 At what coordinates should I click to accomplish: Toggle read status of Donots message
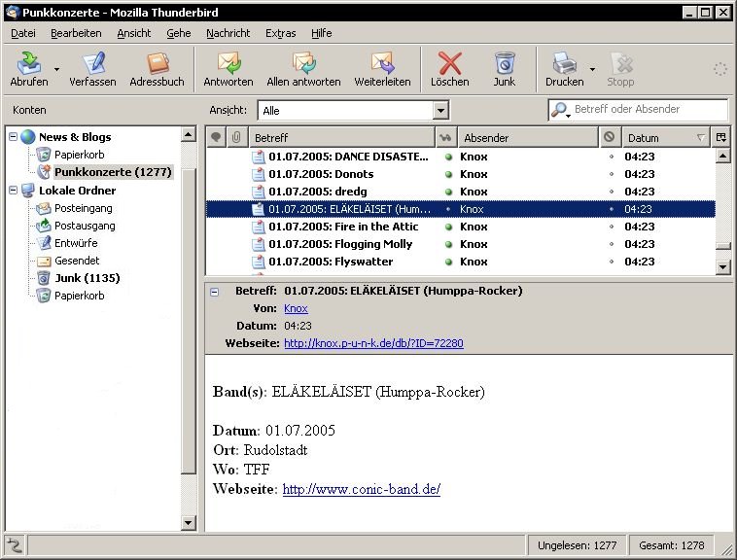[448, 174]
